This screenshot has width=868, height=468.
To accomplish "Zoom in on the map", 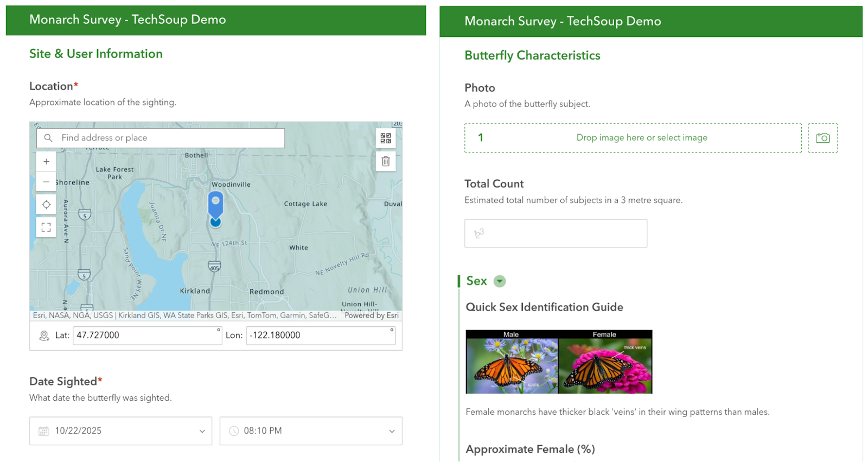I will (x=46, y=162).
